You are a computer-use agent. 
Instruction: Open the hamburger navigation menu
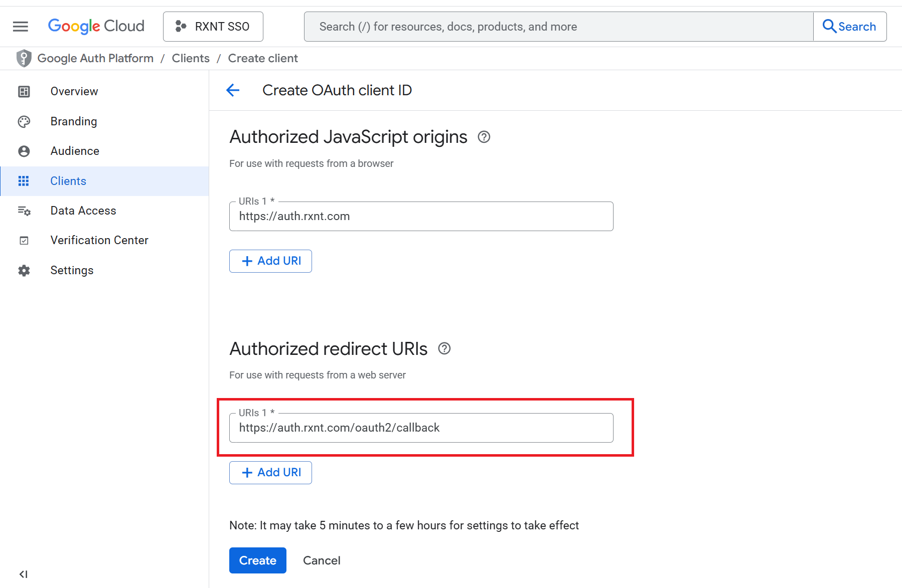pos(21,27)
